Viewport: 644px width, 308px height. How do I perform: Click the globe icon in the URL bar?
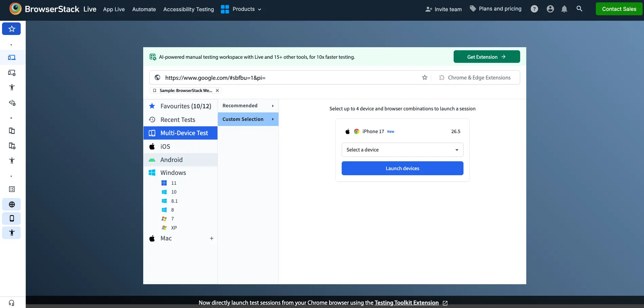point(157,77)
